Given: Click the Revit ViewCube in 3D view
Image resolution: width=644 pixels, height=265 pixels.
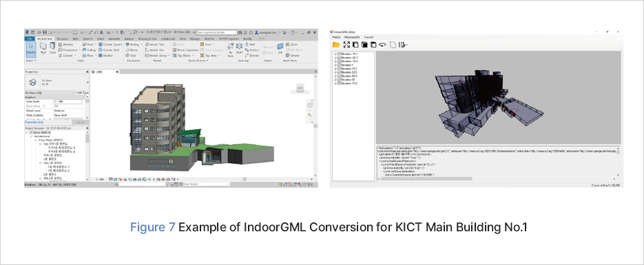Looking at the screenshot, I should [x=300, y=87].
